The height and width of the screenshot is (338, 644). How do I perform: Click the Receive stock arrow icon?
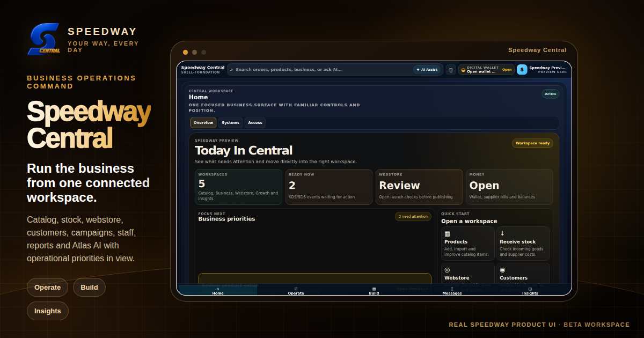pos(502,233)
